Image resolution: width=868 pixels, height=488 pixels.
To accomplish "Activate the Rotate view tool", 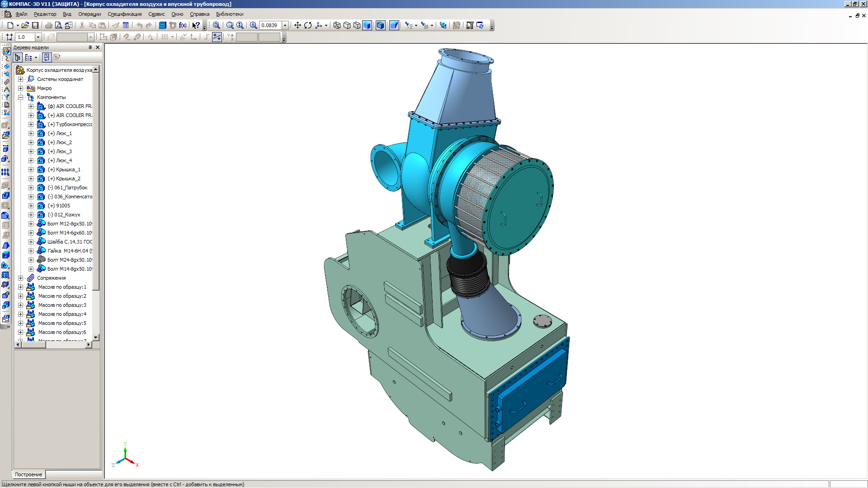I will 308,25.
